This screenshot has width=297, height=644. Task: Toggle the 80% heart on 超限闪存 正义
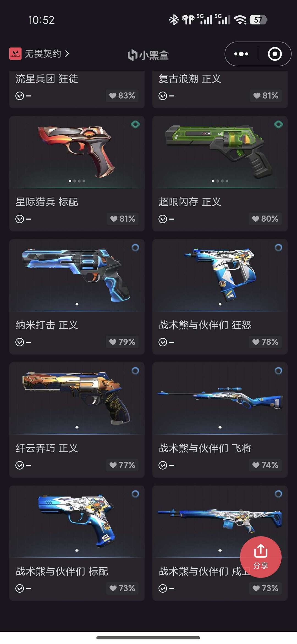tap(265, 219)
